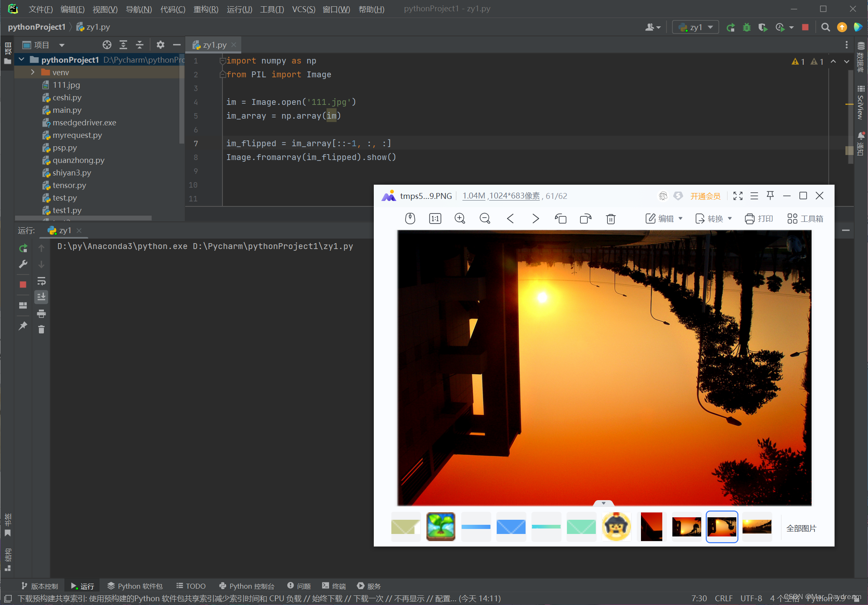Image resolution: width=868 pixels, height=605 pixels.
Task: Open the search everywhere magnifier
Action: click(x=825, y=28)
